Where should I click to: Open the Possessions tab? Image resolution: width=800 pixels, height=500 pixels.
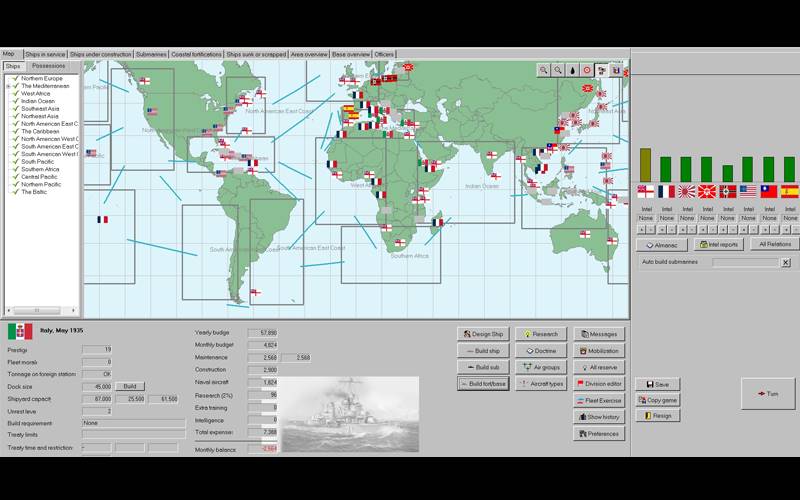coord(48,66)
